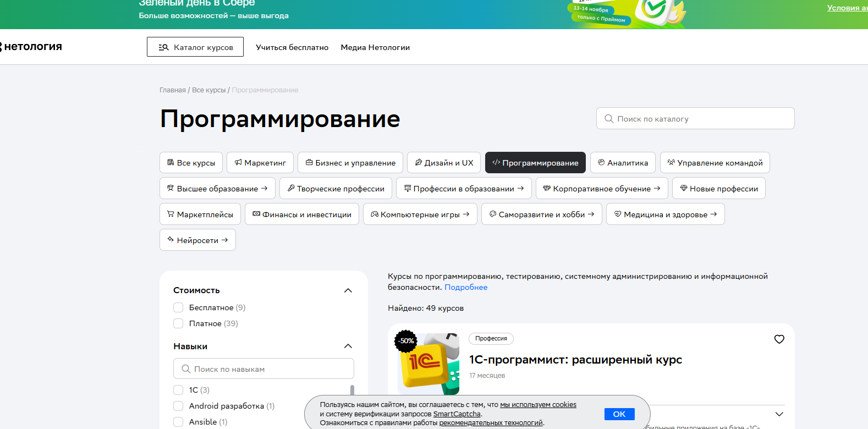Select the Маркетинг category chip
Image resolution: width=868 pixels, height=429 pixels.
tap(260, 163)
